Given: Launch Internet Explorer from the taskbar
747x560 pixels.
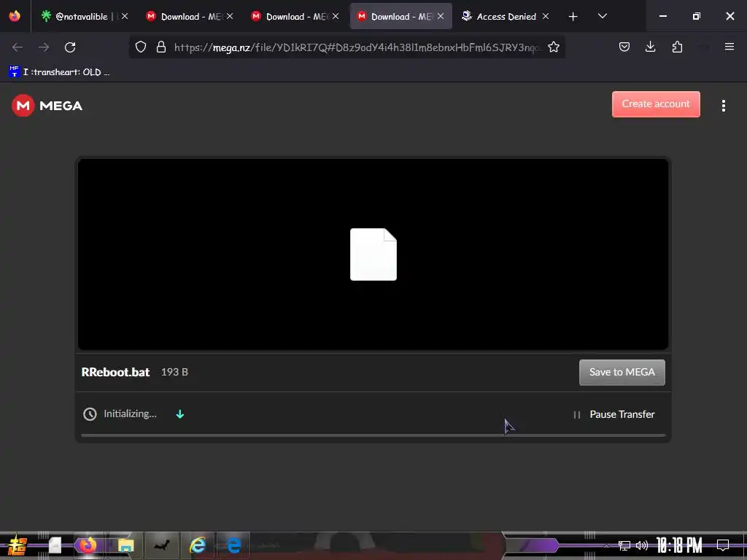Looking at the screenshot, I should pyautogui.click(x=197, y=545).
